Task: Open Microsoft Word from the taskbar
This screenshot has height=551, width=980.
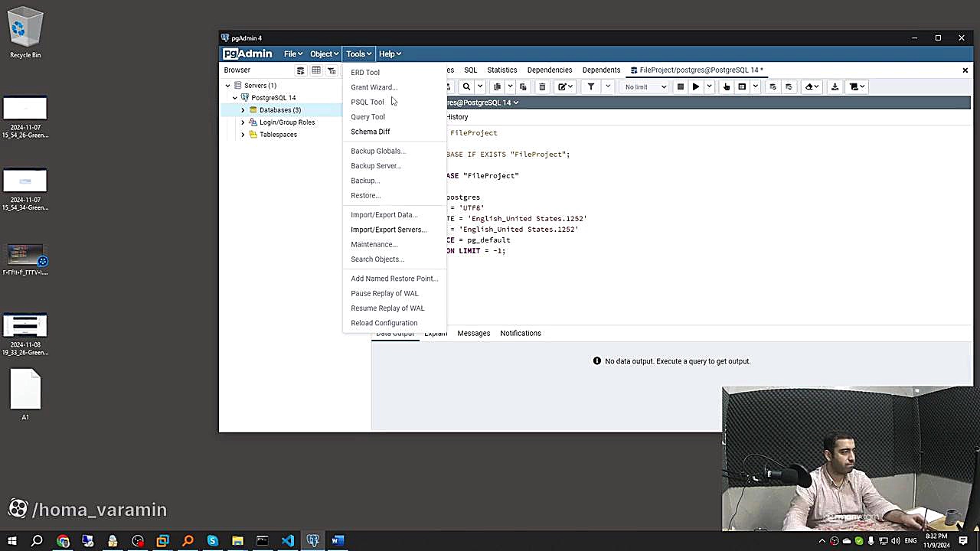Action: pyautogui.click(x=338, y=541)
